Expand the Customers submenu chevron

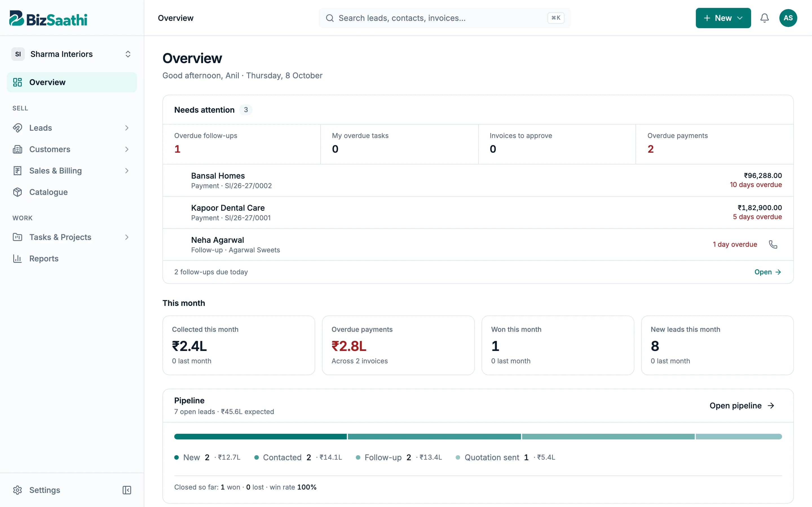(127, 149)
